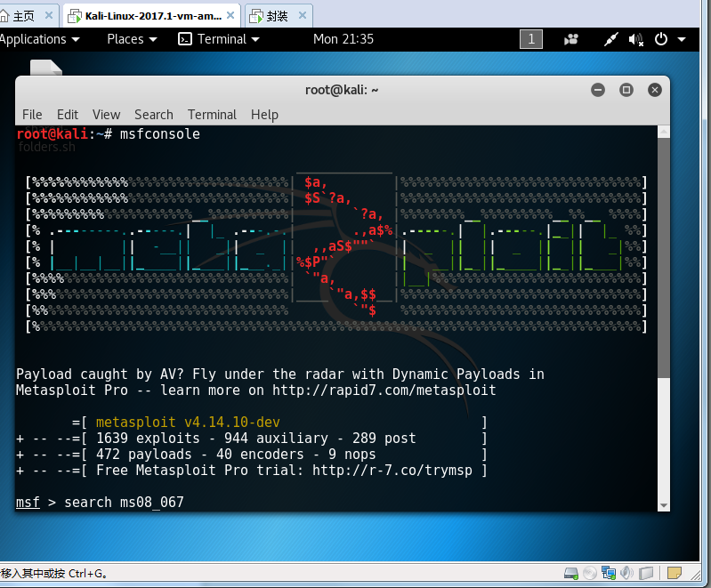Click the 'msfconsole' command text
Viewport: 711px width, 588px height.
click(159, 134)
